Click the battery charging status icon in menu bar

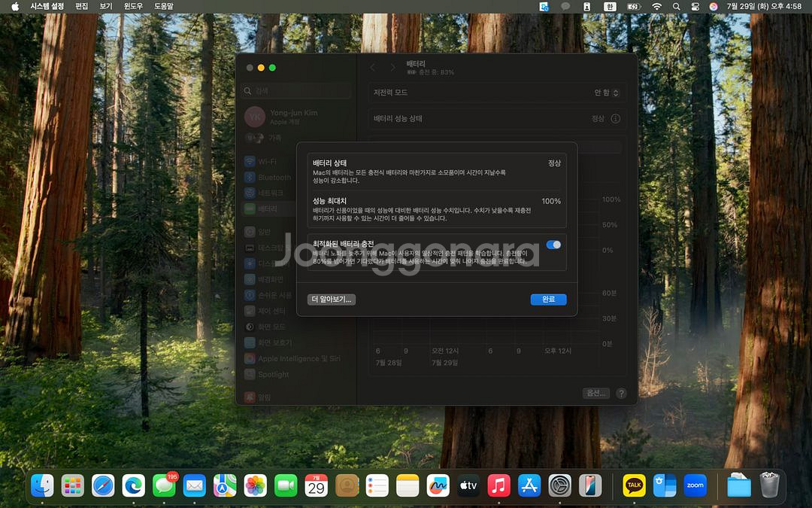click(634, 6)
